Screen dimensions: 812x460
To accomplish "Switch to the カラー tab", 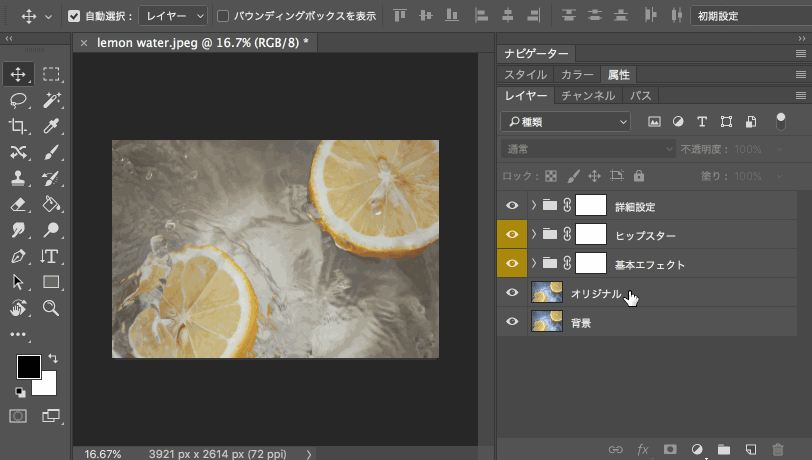I will tap(577, 75).
